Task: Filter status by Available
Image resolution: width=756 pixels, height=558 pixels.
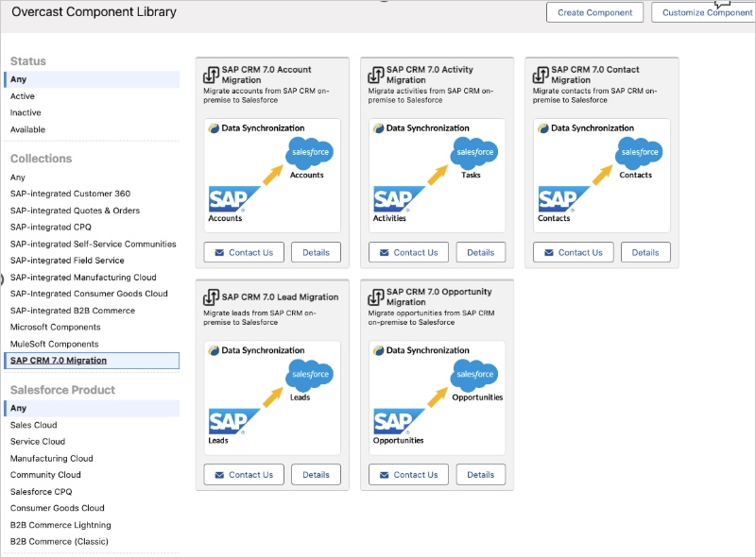Action: [x=27, y=129]
